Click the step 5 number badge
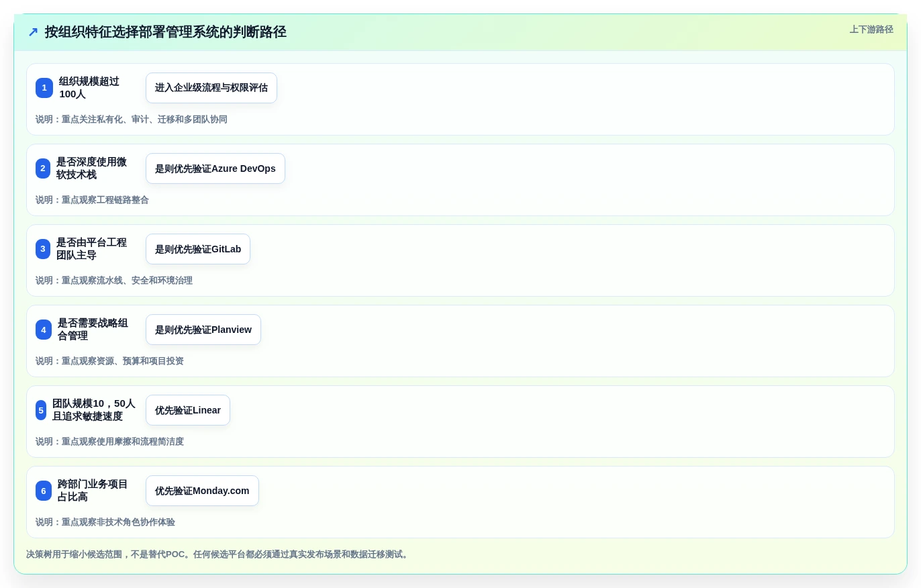Viewport: 921px width, 588px height. (41, 410)
